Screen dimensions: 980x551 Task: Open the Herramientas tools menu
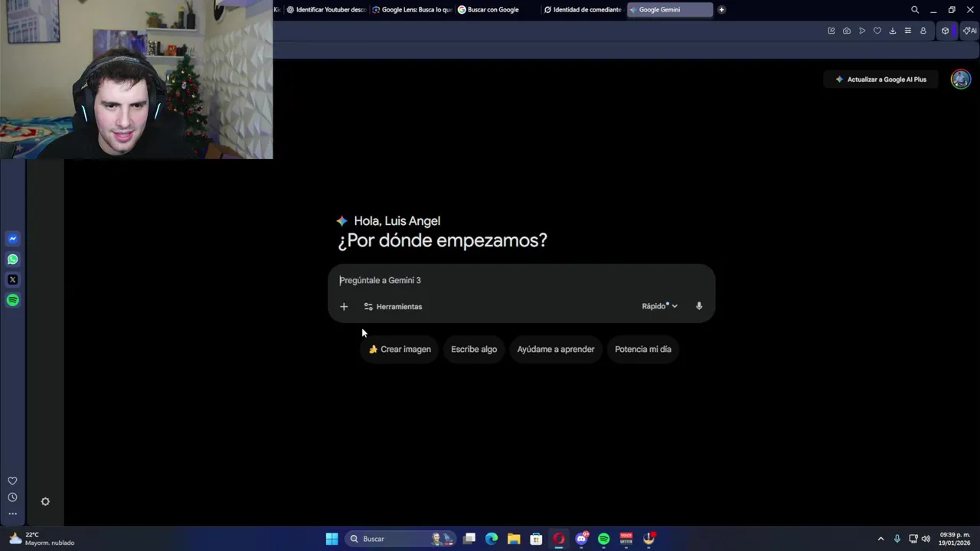[x=393, y=306]
